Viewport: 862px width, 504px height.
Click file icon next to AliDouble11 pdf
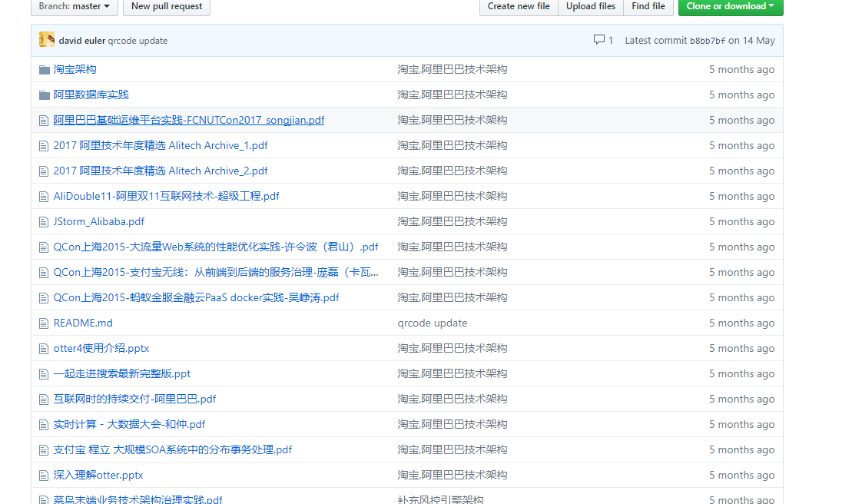[x=44, y=196]
